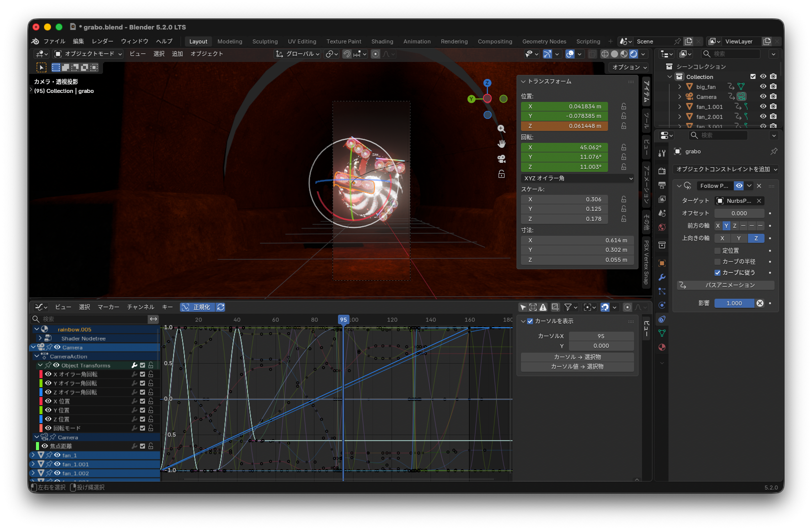Viewport: 812px width, 530px height.
Task: Open the Material properties tab icon
Action: (x=662, y=347)
